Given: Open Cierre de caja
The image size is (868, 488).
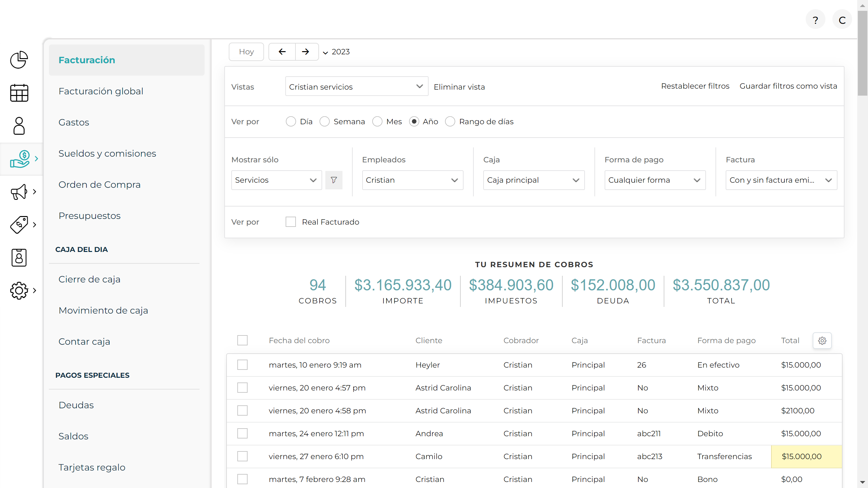Looking at the screenshot, I should (89, 279).
